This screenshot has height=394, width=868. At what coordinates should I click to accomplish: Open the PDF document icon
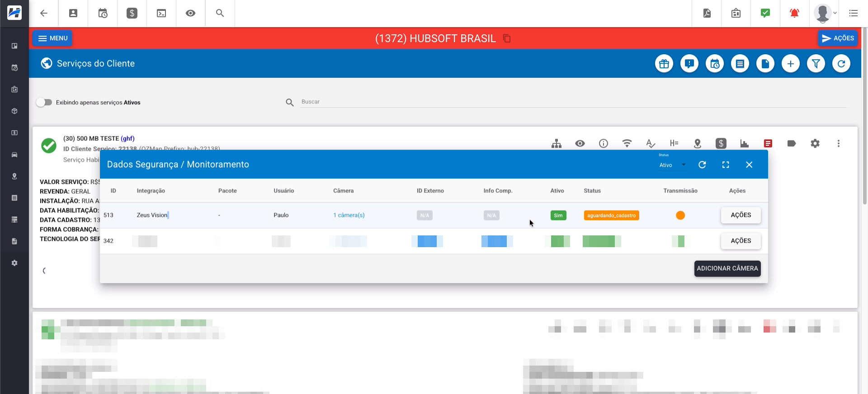tap(707, 13)
